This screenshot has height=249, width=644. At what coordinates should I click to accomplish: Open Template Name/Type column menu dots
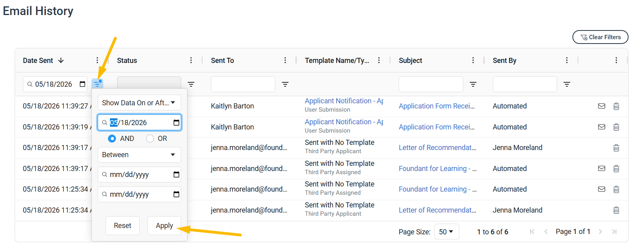point(379,60)
